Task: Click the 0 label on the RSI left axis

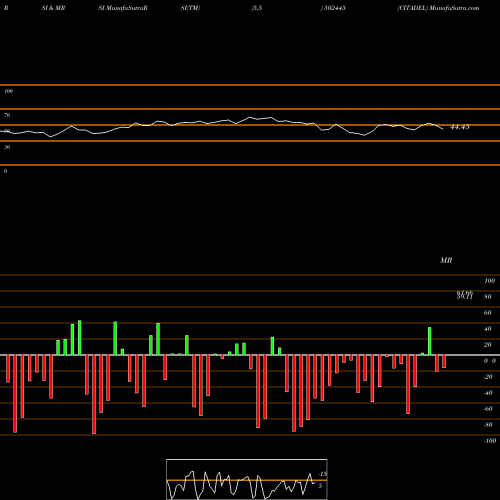Action: (x=5, y=171)
